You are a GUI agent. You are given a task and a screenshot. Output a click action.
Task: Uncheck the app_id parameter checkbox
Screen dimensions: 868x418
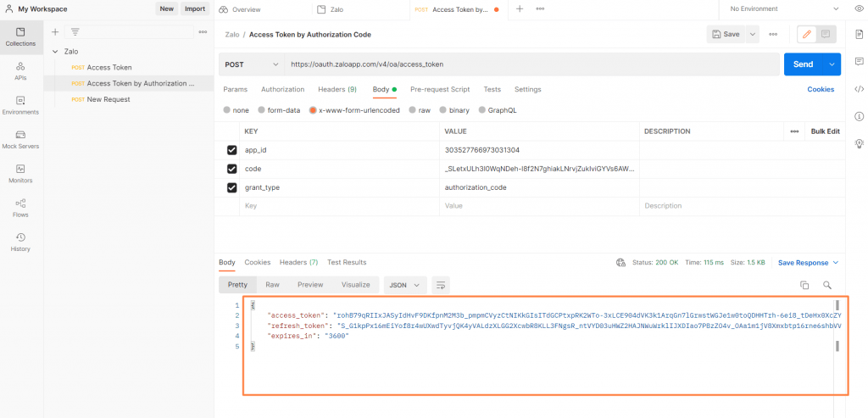232,150
